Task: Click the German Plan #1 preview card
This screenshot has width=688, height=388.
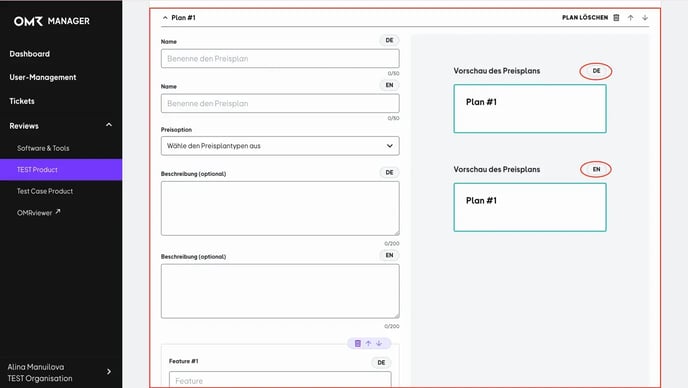Action: click(x=530, y=109)
